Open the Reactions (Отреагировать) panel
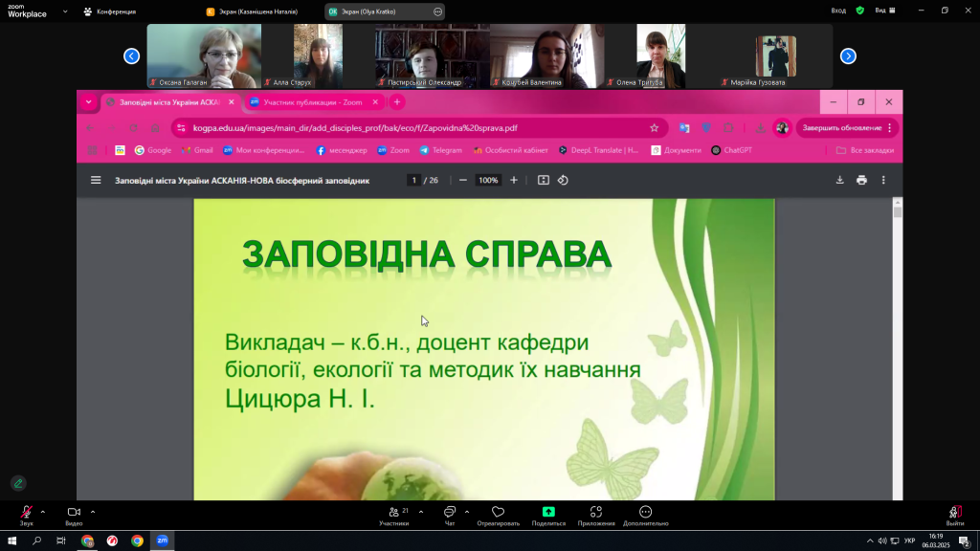The image size is (980, 551). click(x=498, y=514)
